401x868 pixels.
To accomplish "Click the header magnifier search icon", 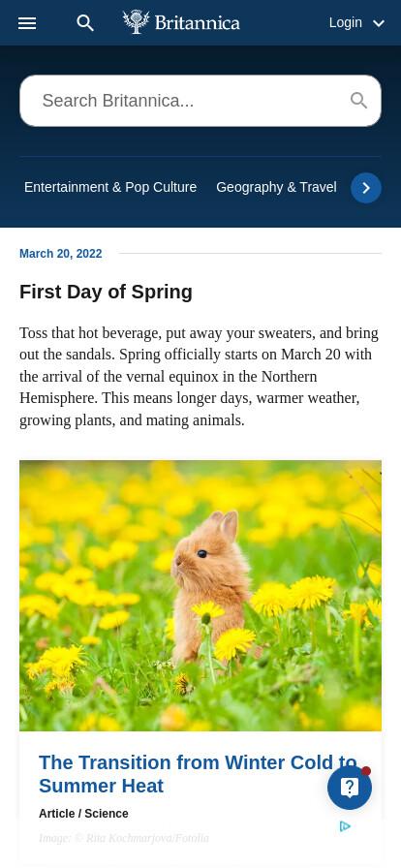I will [85, 23].
